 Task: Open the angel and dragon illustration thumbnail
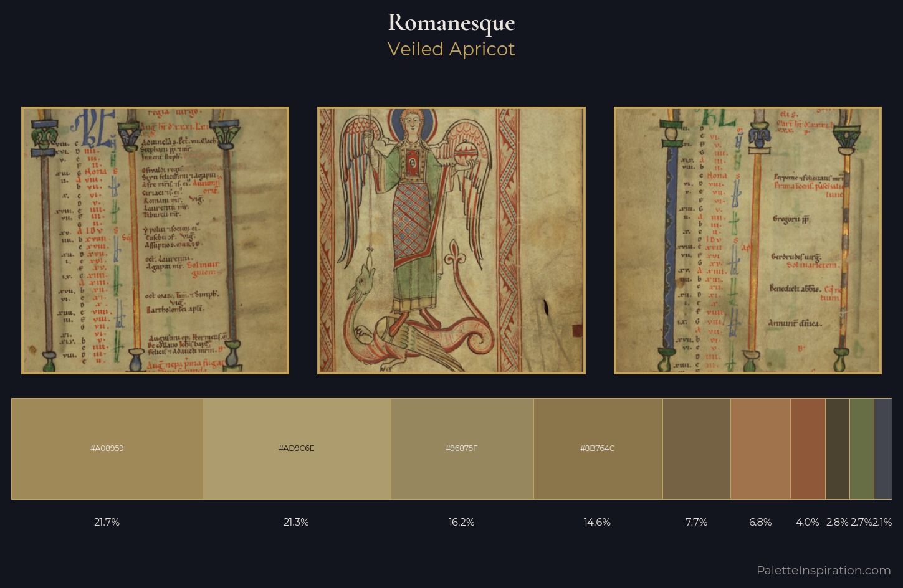(451, 240)
